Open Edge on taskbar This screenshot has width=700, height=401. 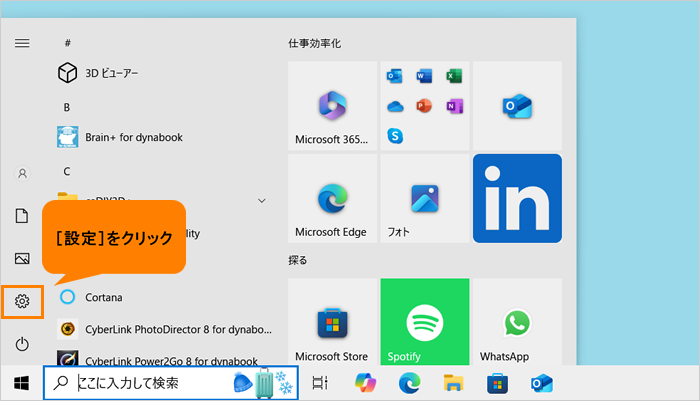409,383
